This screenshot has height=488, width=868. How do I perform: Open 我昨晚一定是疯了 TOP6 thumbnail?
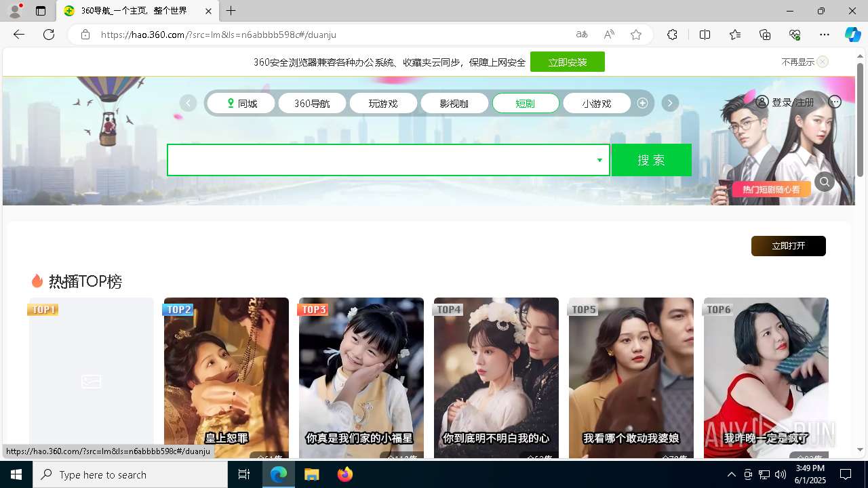(x=766, y=378)
